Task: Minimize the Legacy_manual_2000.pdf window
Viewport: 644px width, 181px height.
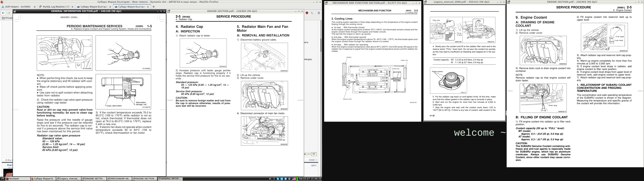Action: (x=497, y=2)
